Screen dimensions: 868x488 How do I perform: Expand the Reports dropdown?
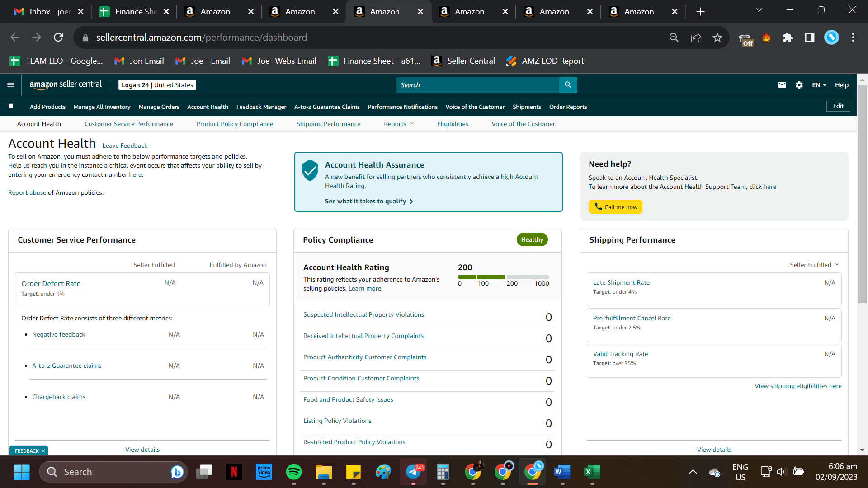coord(399,124)
